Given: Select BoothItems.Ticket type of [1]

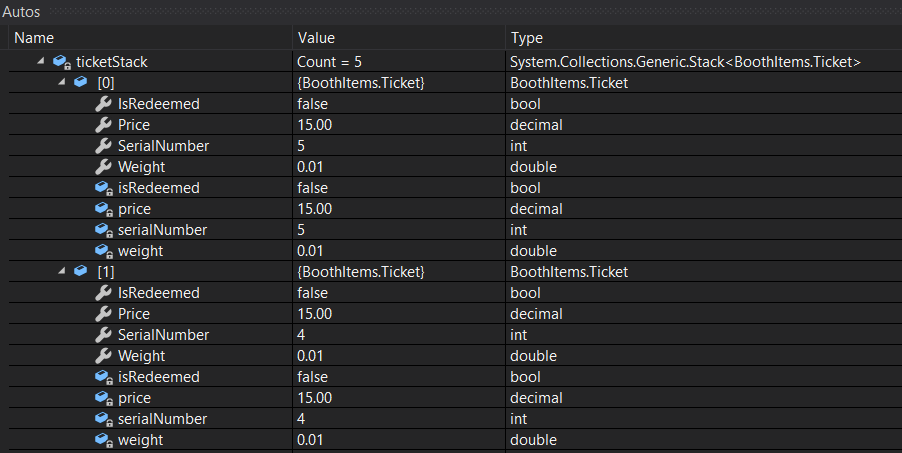Looking at the screenshot, I should (569, 272).
